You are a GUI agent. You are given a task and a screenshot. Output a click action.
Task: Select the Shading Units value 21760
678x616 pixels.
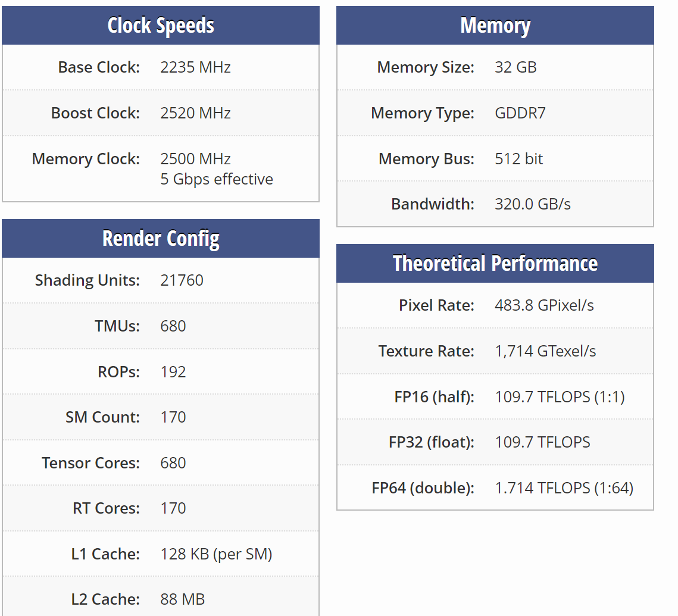point(182,280)
